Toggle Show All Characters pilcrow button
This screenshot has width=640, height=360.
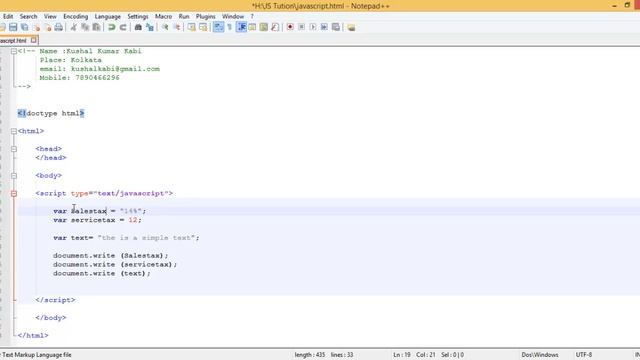point(230,27)
